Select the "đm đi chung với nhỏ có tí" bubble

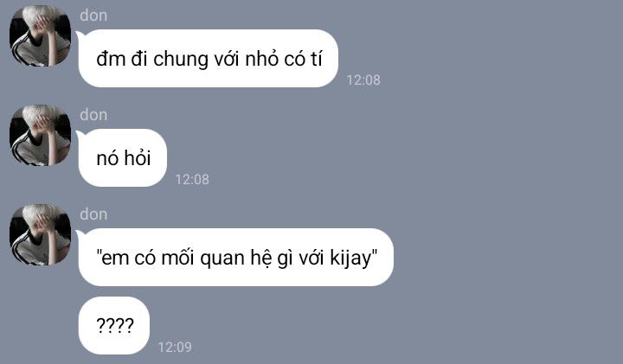pyautogui.click(x=209, y=58)
